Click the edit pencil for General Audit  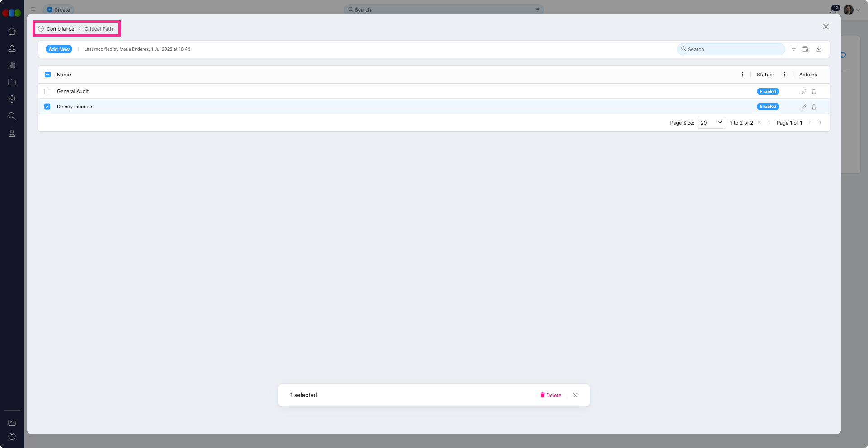[x=803, y=92]
